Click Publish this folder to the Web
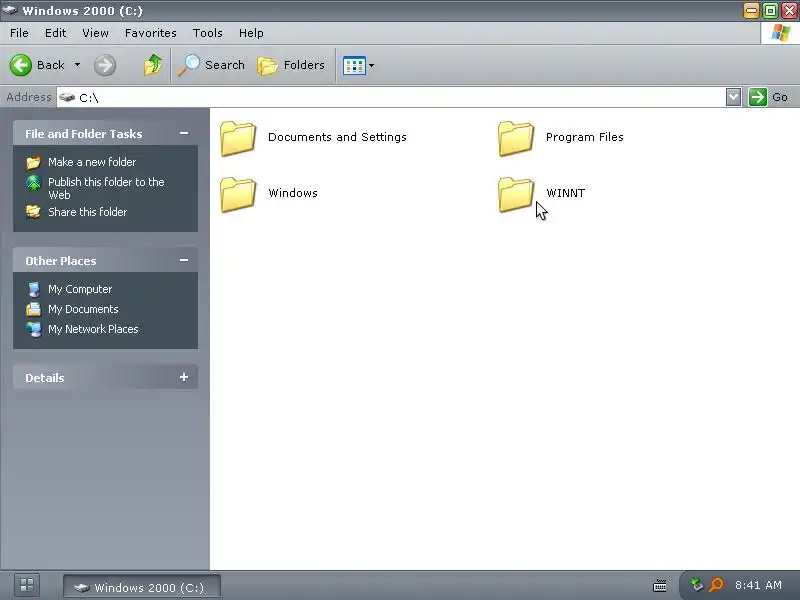This screenshot has width=800, height=600. (106, 188)
